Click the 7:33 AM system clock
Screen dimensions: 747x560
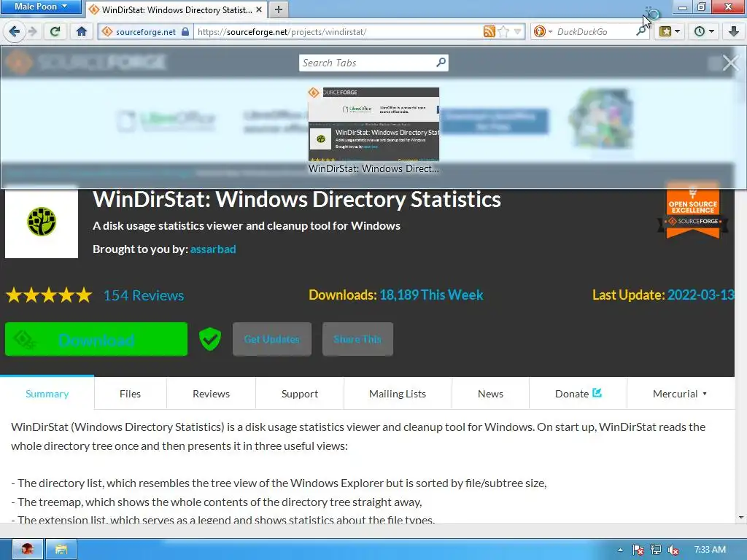click(710, 550)
